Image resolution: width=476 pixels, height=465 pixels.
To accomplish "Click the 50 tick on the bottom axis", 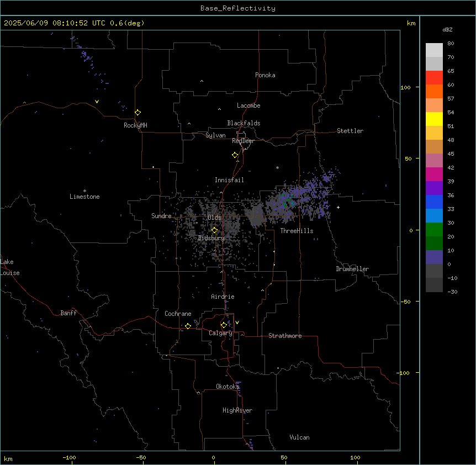I will click(284, 458).
